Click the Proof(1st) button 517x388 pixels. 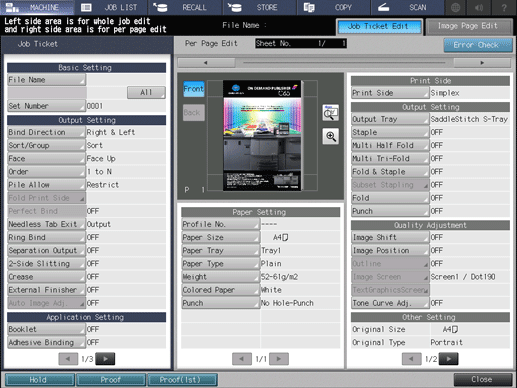(x=182, y=380)
